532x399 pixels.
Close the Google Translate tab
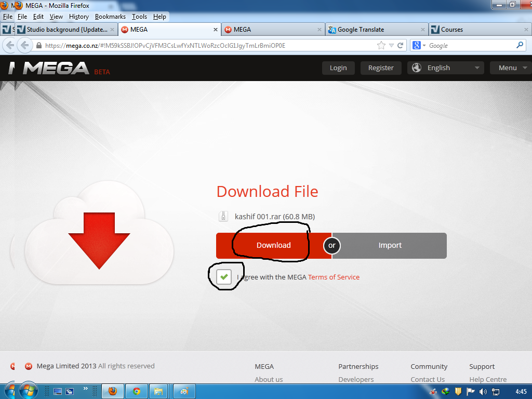coord(423,30)
